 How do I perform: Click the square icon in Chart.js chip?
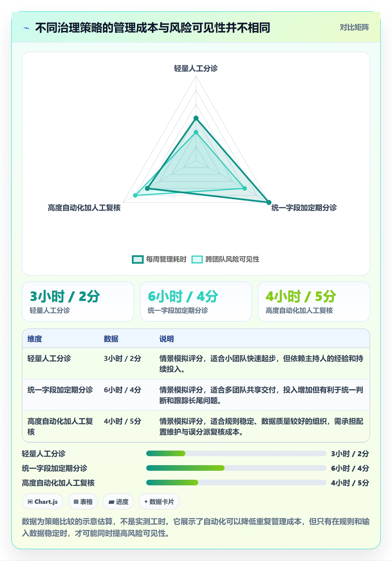click(30, 502)
